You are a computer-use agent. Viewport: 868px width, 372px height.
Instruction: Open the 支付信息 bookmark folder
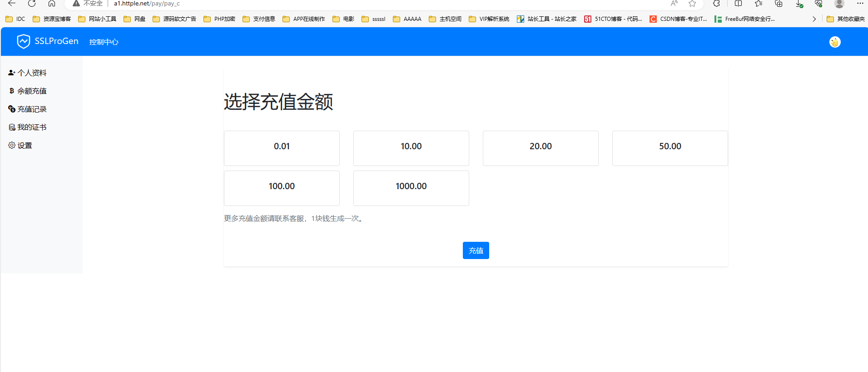click(259, 19)
